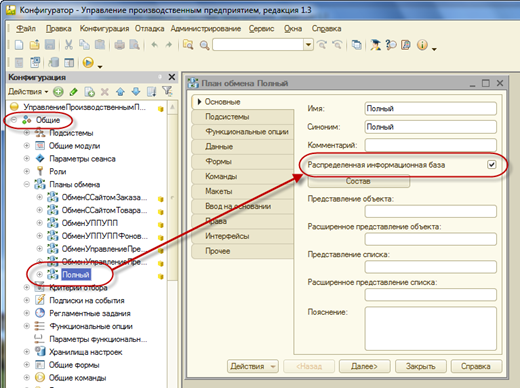This screenshot has height=388, width=520.
Task: Open the Отладка menu
Action: click(149, 29)
